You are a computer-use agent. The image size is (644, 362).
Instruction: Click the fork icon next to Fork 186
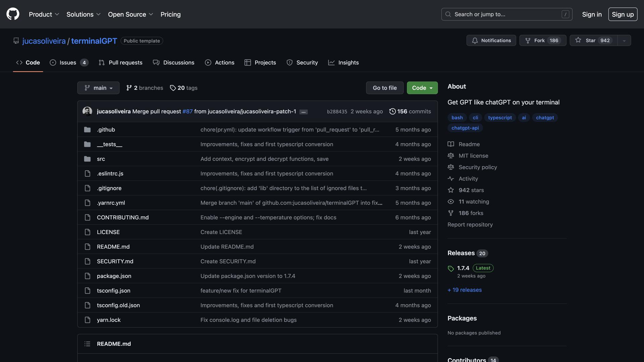(x=528, y=40)
